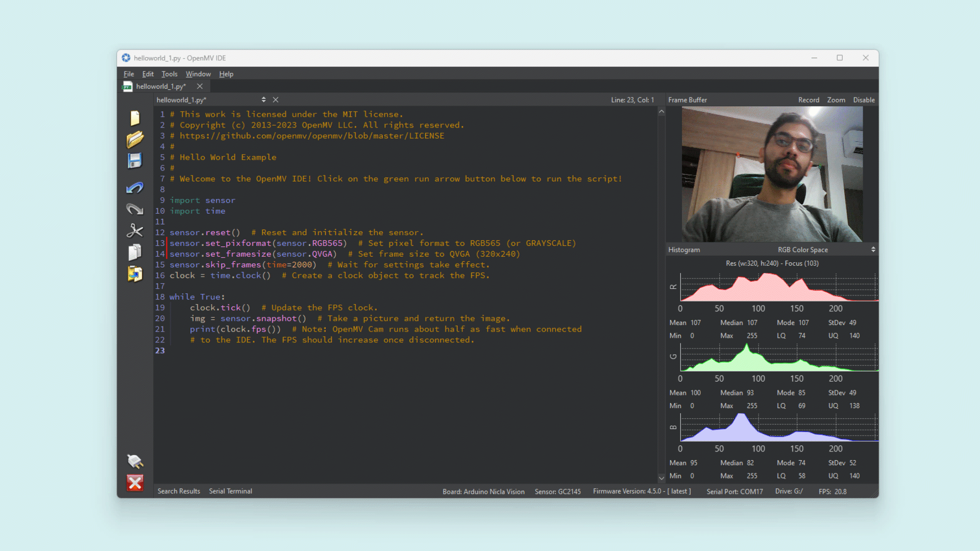Stop the script with the red X icon

tap(134, 483)
